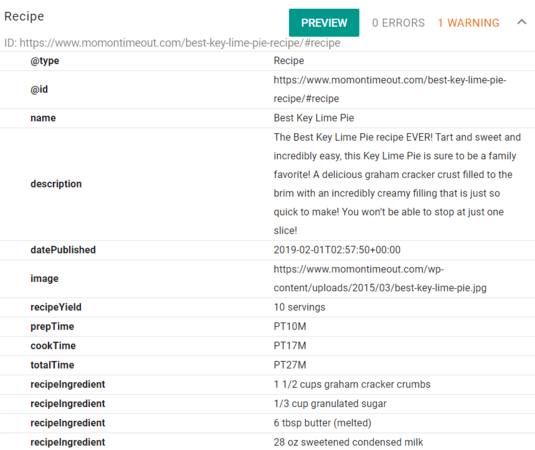Select recipeIngredient label for melted butter

(68, 423)
